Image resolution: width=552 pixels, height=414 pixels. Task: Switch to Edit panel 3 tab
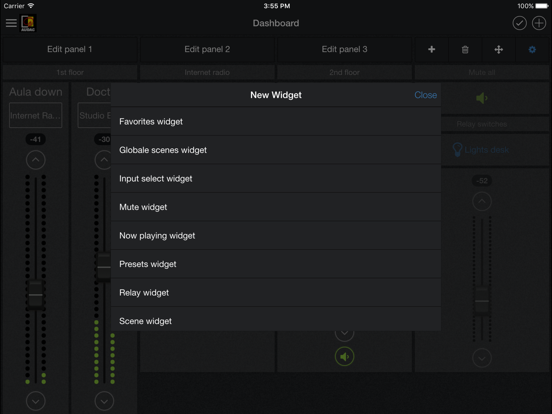pos(344,50)
